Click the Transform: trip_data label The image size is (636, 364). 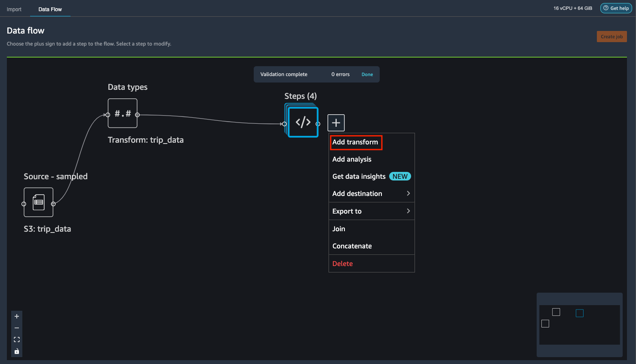[x=146, y=140]
